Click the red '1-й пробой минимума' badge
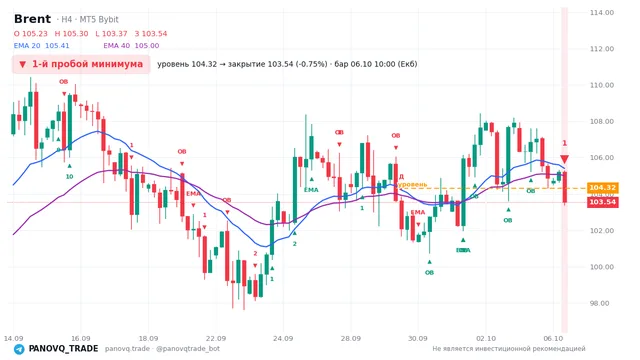Screen dimensions: 640x360 pos(81,64)
